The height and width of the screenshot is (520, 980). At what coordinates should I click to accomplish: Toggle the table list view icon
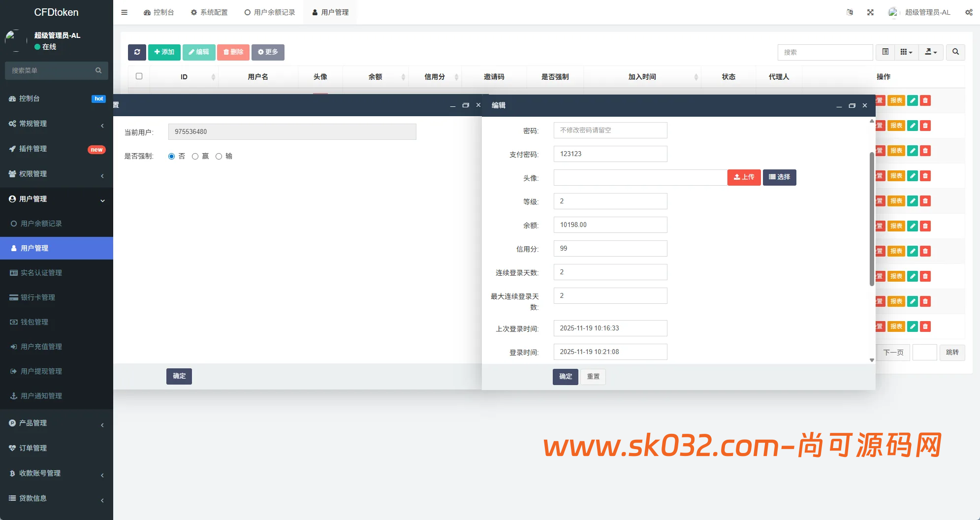pos(885,52)
